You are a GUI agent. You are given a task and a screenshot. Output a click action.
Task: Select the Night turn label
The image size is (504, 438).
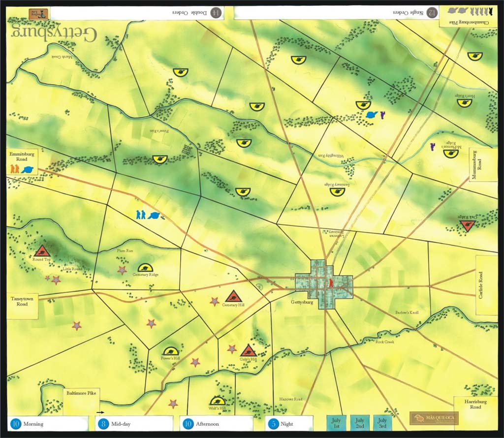tap(287, 424)
